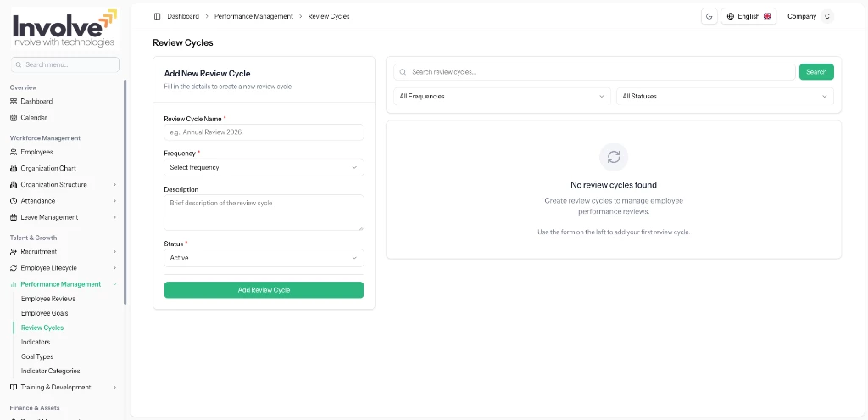868x420 pixels.
Task: Open Employees in sidebar
Action: coord(36,152)
